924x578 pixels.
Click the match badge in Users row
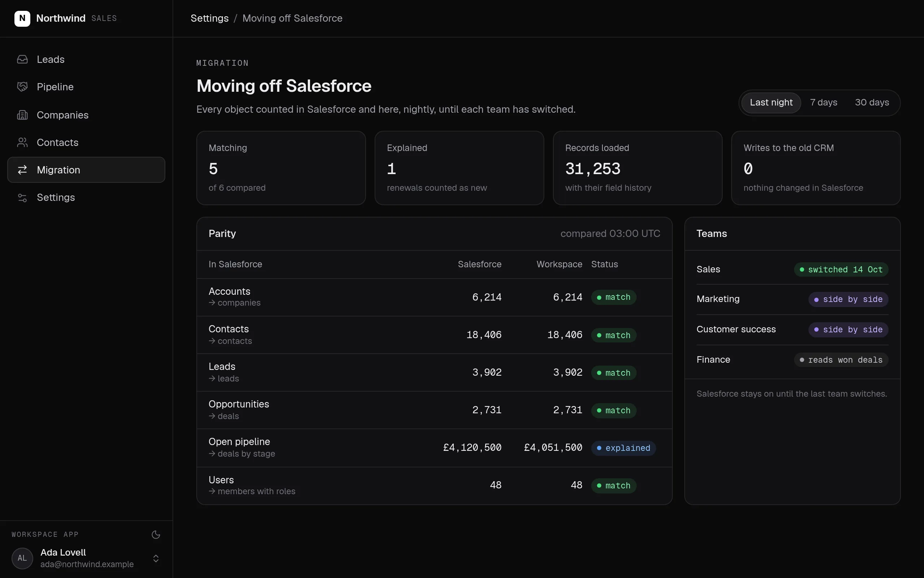click(x=614, y=486)
